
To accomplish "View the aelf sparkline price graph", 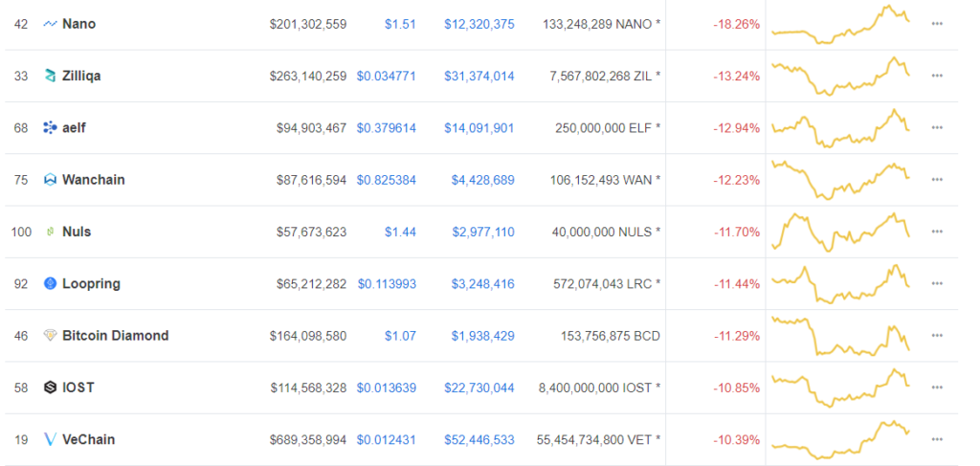I will tap(840, 128).
